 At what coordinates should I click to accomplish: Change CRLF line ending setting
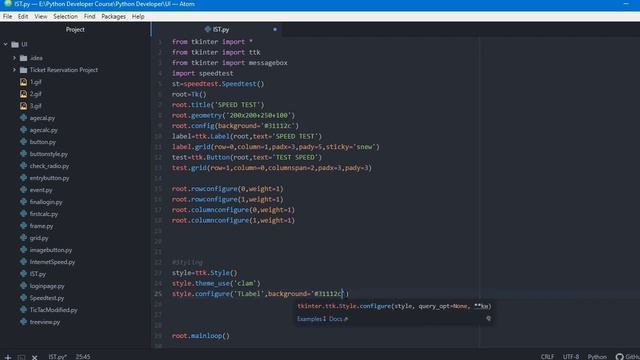[547, 357]
